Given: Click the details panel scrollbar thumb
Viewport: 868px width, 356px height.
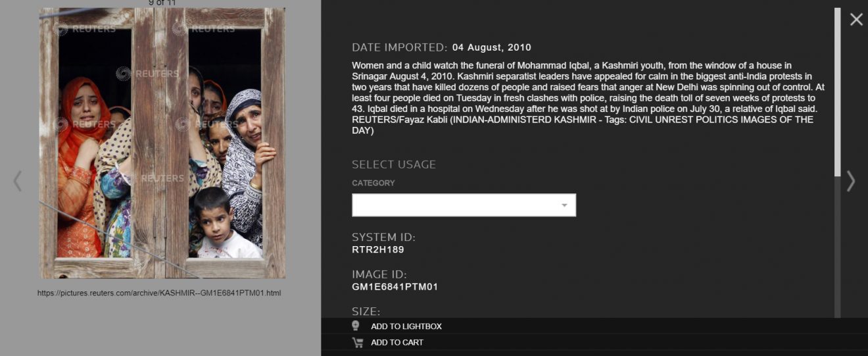Looking at the screenshot, I should coord(837,92).
